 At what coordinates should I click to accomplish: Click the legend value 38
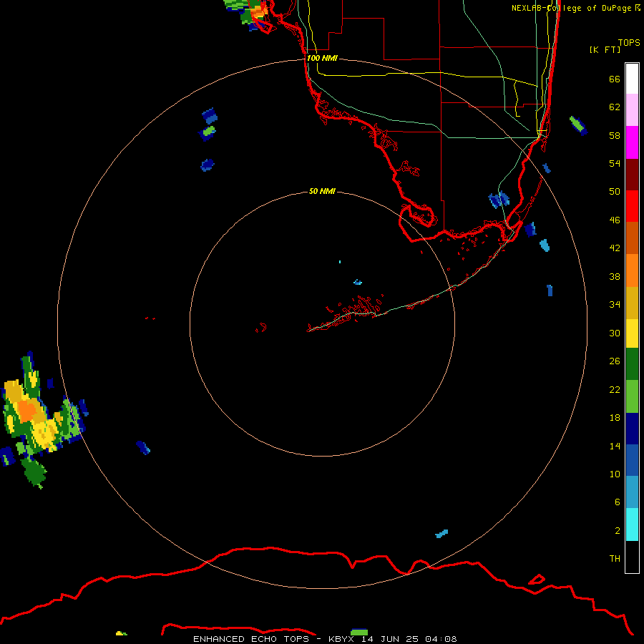click(x=615, y=276)
